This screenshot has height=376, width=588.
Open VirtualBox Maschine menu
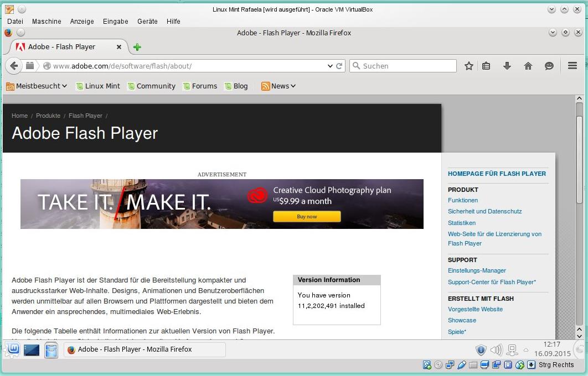pyautogui.click(x=47, y=22)
